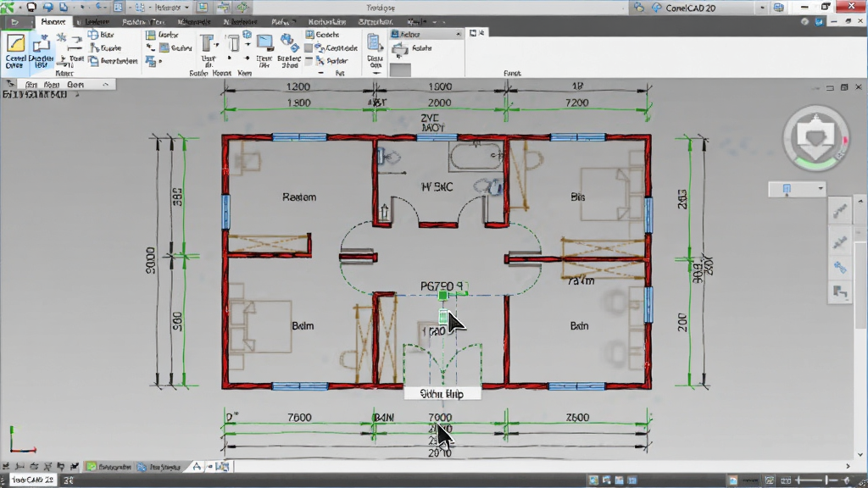868x488 pixels.
Task: Click the "Rastem" room label in the floor plan
Action: pos(299,197)
